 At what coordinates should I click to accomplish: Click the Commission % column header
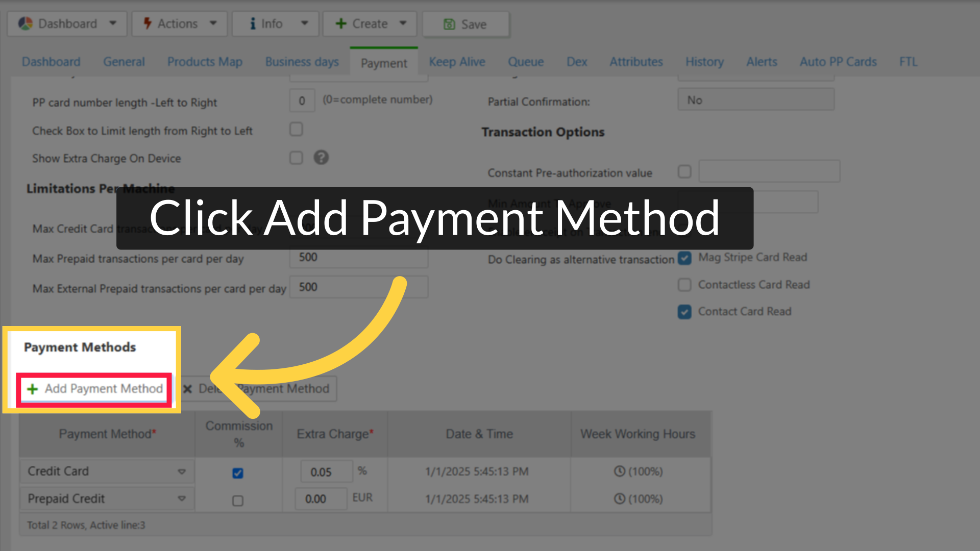pyautogui.click(x=239, y=434)
